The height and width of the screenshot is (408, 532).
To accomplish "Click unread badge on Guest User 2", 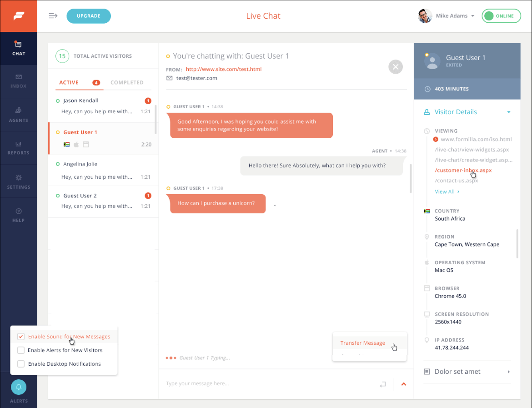I will 148,196.
